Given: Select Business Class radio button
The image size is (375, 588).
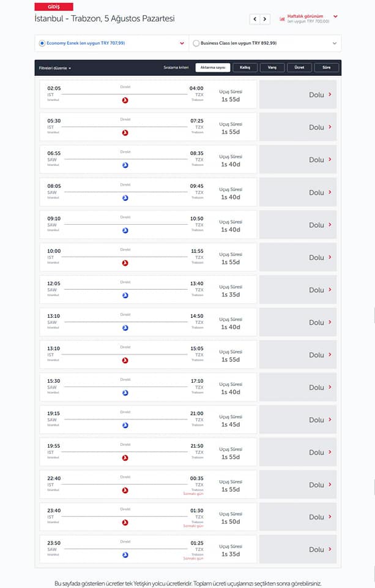Looking at the screenshot, I should [196, 43].
